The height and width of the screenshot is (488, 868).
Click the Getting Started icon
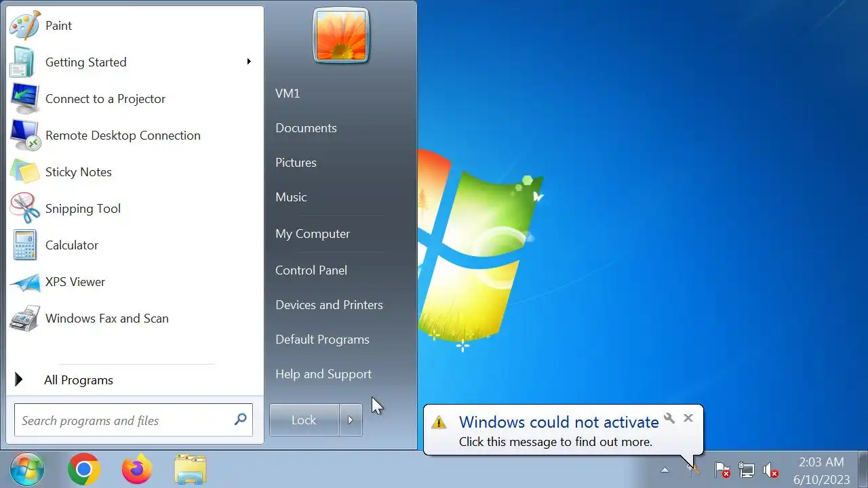[x=24, y=62]
